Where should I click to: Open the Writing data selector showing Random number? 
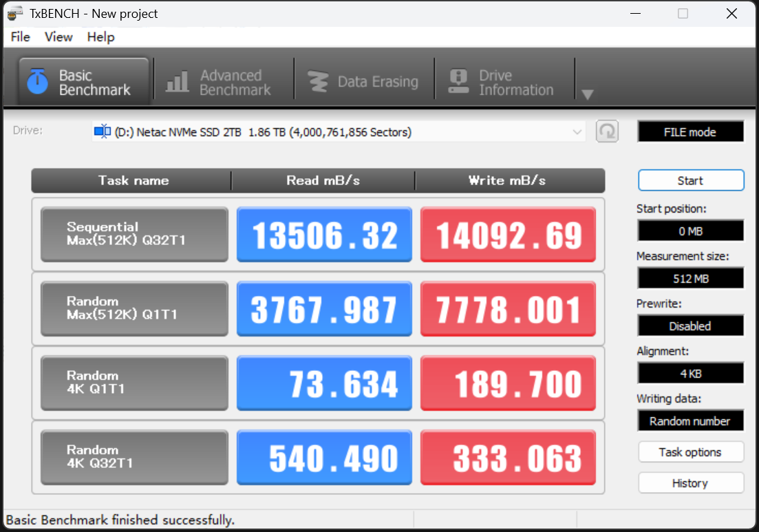click(x=690, y=421)
